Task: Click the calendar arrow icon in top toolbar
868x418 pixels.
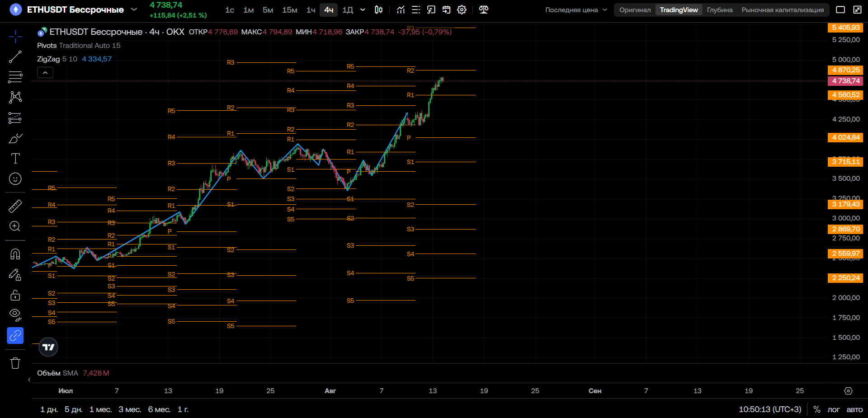Action: click(x=447, y=9)
